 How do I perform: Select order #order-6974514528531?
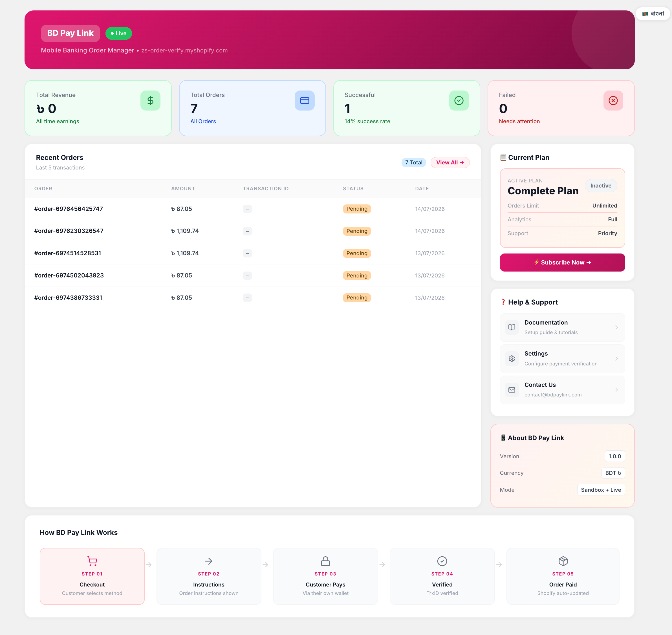[67, 253]
